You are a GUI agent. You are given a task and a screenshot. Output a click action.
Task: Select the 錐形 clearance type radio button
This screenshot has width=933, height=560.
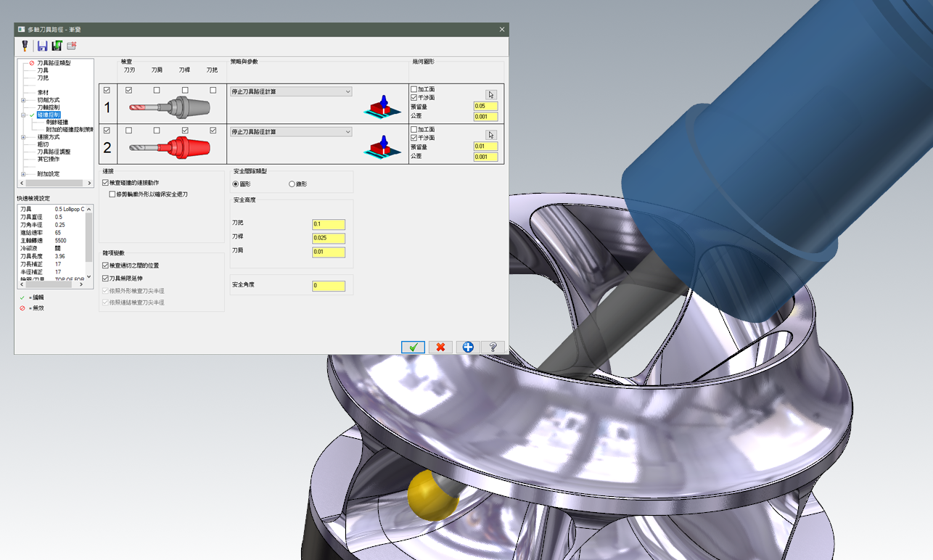[x=292, y=184]
